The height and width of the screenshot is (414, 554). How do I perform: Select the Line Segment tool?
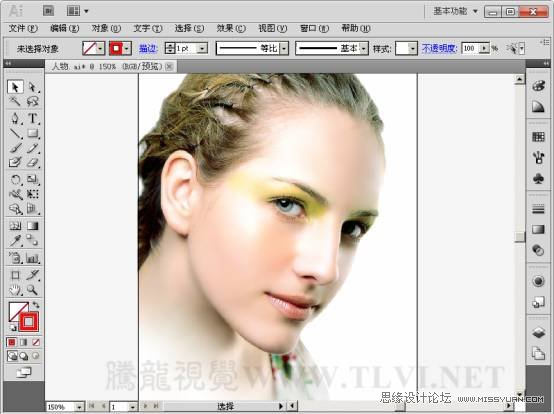pos(15,133)
